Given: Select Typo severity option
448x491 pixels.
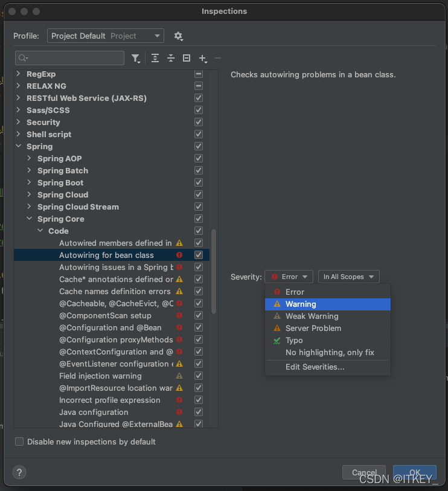Looking at the screenshot, I should coord(328,341).
